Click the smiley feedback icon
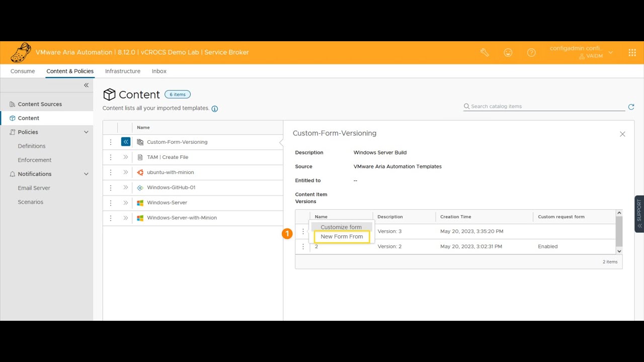The height and width of the screenshot is (362, 644). coord(508,52)
